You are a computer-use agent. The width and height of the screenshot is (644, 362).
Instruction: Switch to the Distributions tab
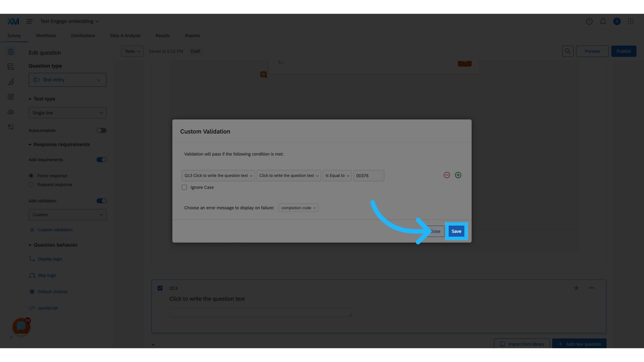(x=83, y=36)
